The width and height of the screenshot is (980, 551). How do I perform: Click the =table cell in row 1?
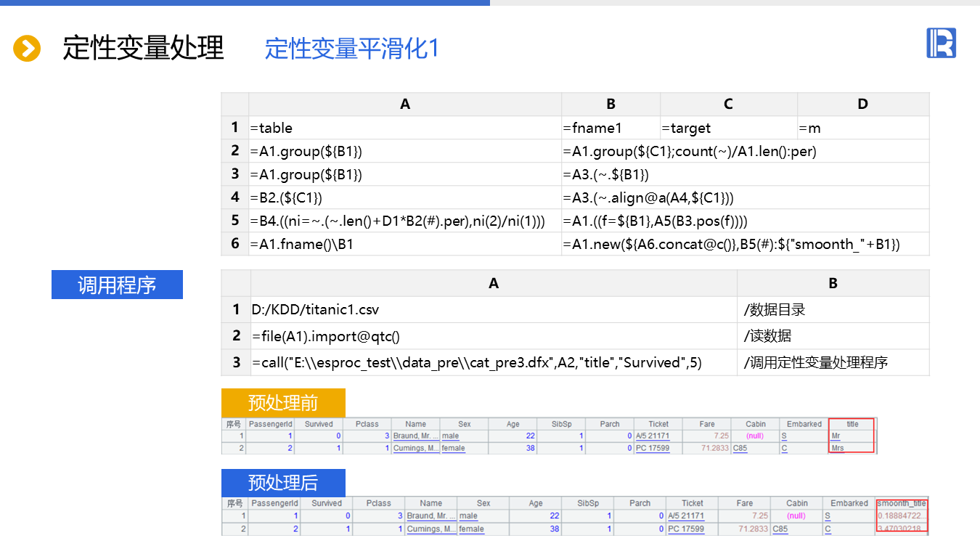coord(404,128)
